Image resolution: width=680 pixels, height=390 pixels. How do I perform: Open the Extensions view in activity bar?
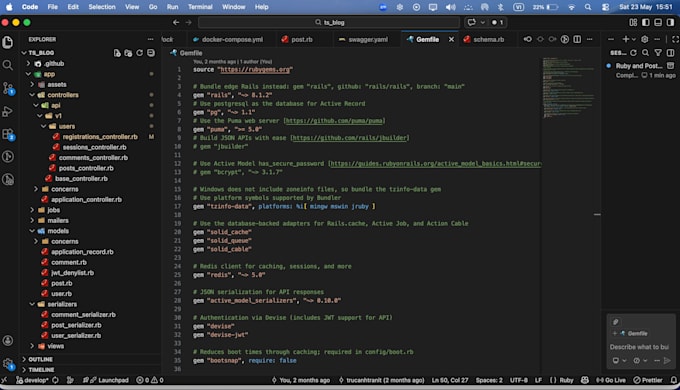pos(8,134)
